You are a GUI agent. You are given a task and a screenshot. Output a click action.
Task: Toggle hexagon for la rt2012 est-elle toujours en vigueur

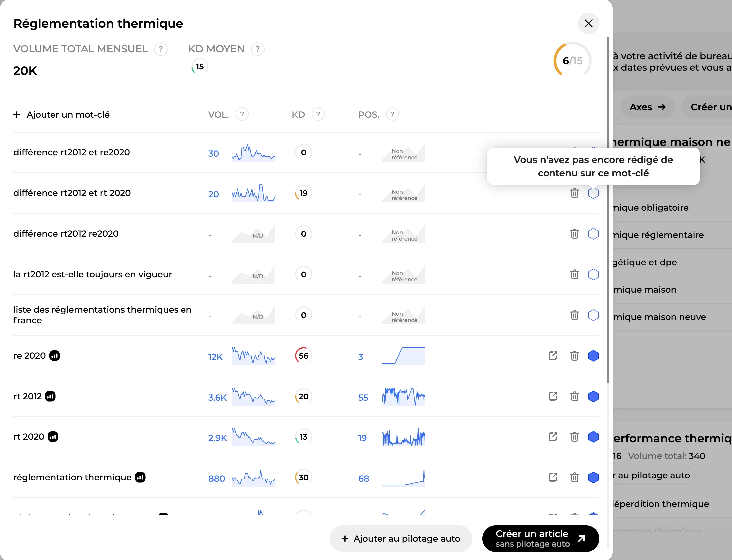593,274
